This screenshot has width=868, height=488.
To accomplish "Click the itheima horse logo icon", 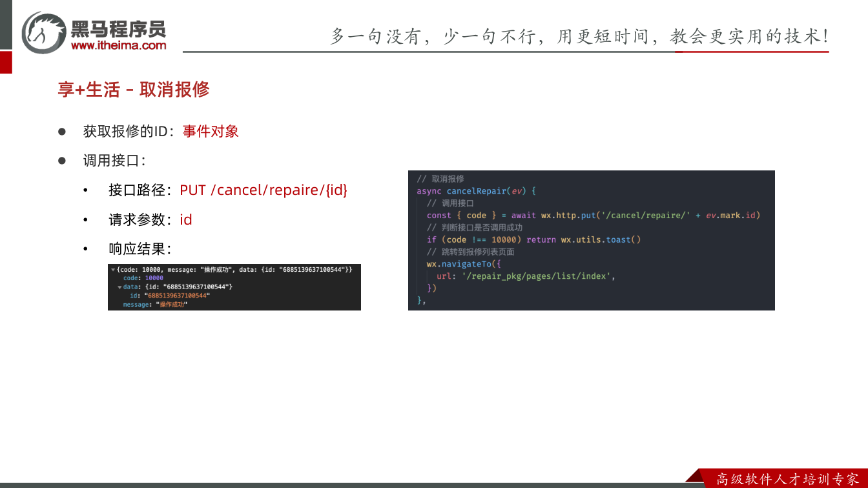I will coord(43,33).
